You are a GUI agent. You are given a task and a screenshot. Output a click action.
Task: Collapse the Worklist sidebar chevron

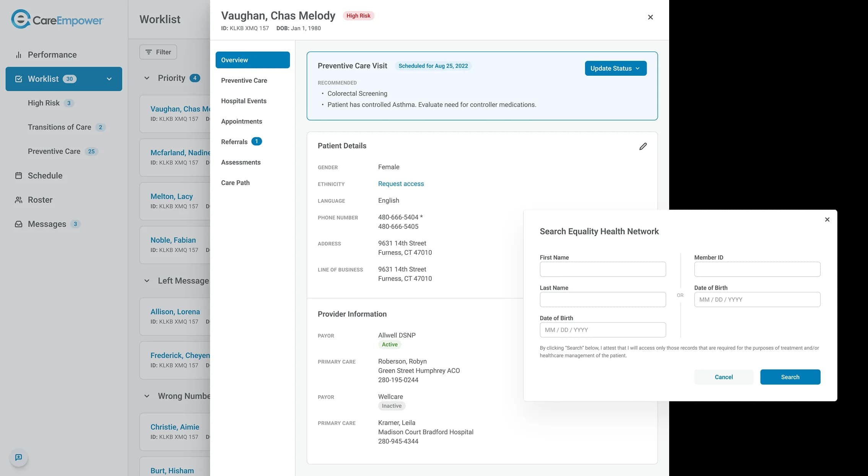click(x=109, y=79)
